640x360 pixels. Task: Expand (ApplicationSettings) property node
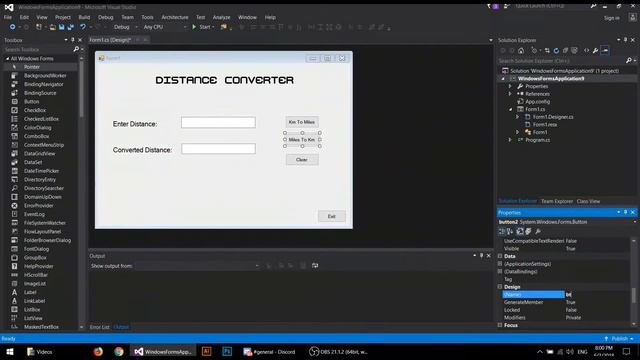[x=500, y=264]
